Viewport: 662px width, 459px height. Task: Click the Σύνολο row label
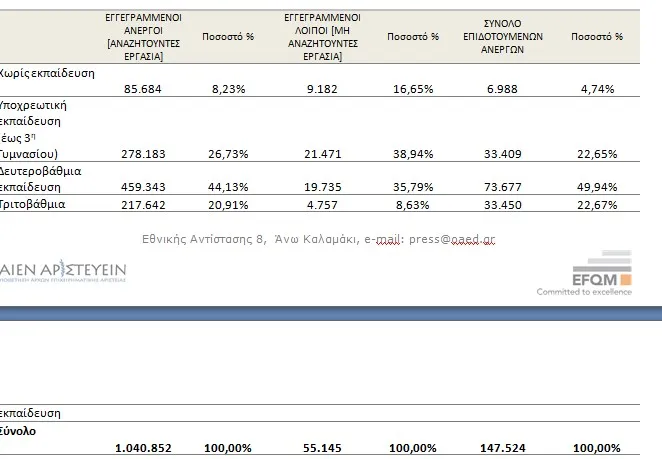[x=18, y=431]
